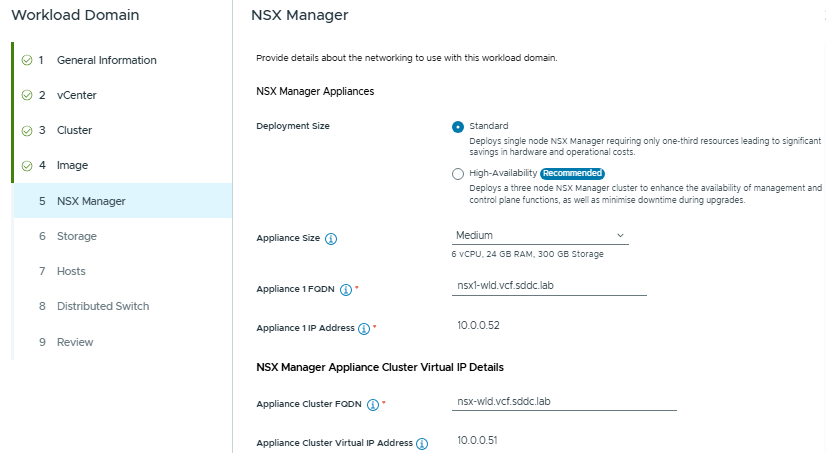Navigate to the Distributed Switch step
This screenshot has height=453, width=826.
point(102,306)
